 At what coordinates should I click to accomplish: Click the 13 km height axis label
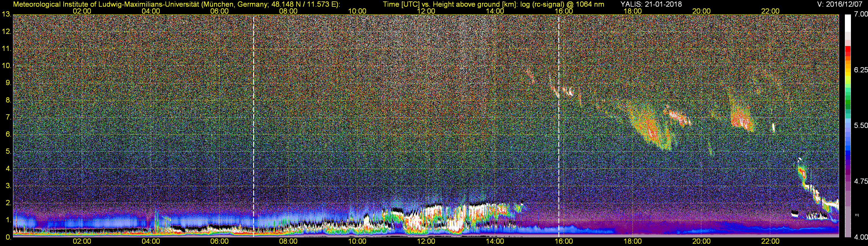(x=6, y=14)
